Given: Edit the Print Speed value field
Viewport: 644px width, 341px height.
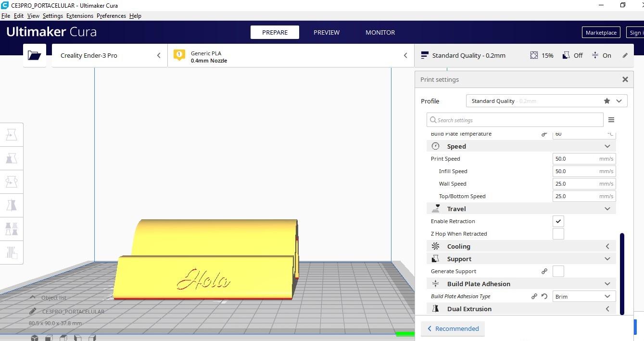Looking at the screenshot, I should [x=584, y=159].
